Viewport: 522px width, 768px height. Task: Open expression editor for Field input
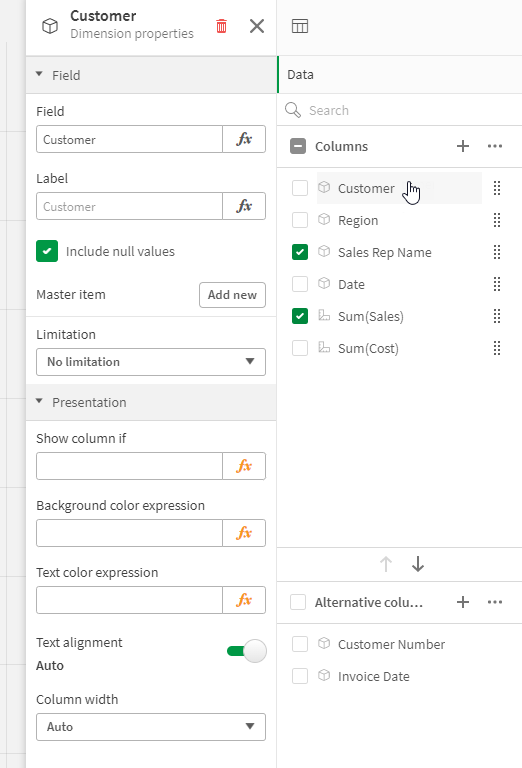[x=244, y=139]
